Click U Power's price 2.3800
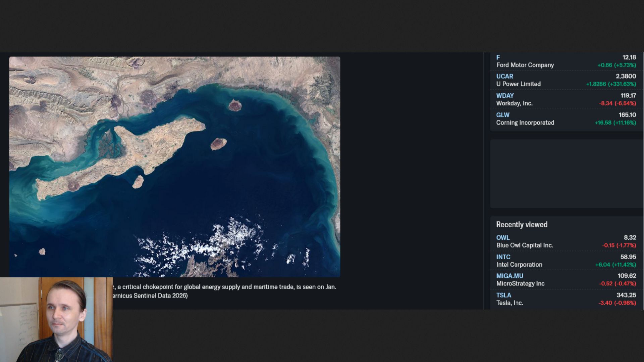 [626, 76]
